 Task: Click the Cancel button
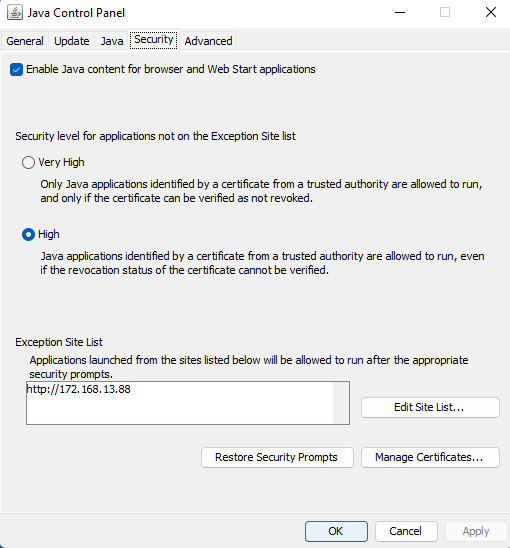coord(406,531)
